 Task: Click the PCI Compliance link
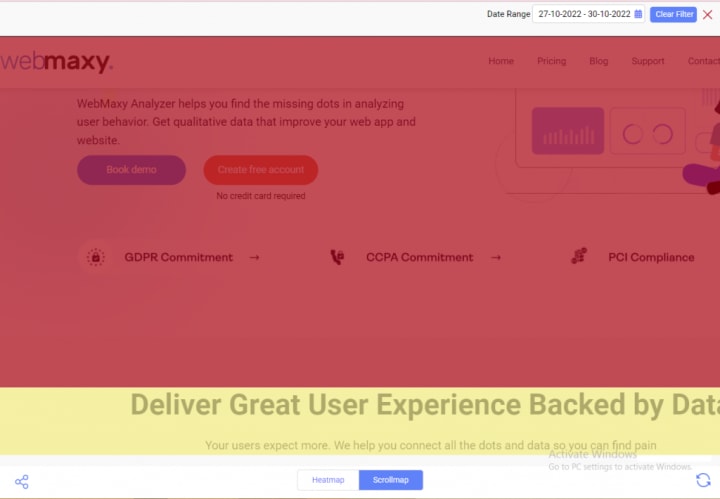651,257
